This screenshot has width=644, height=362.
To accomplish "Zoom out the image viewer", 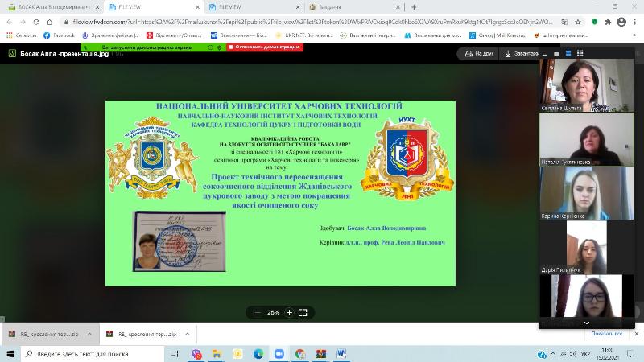I will 258,313.
